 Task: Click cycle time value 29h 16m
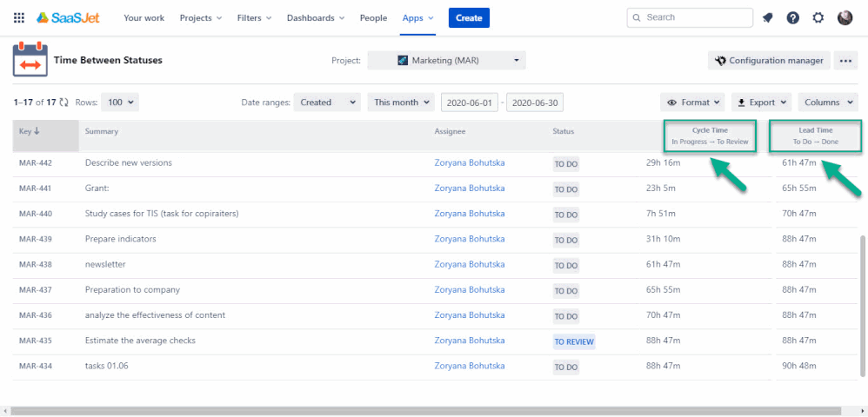tap(664, 163)
